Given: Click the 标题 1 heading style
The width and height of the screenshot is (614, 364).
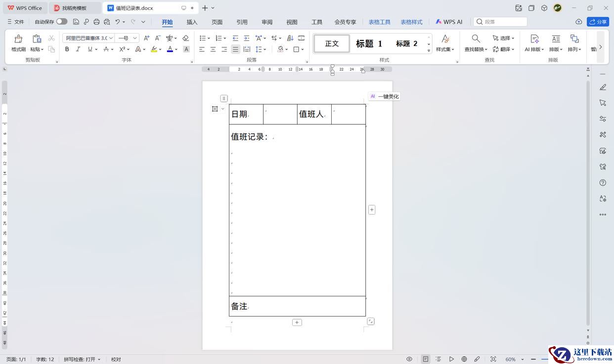Looking at the screenshot, I should coord(369,43).
